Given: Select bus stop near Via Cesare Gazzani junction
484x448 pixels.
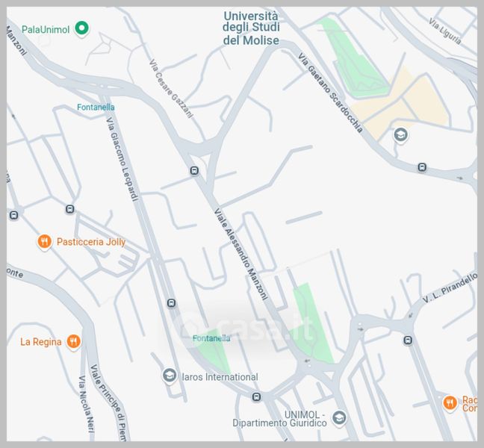Looking at the screenshot, I should tap(194, 171).
